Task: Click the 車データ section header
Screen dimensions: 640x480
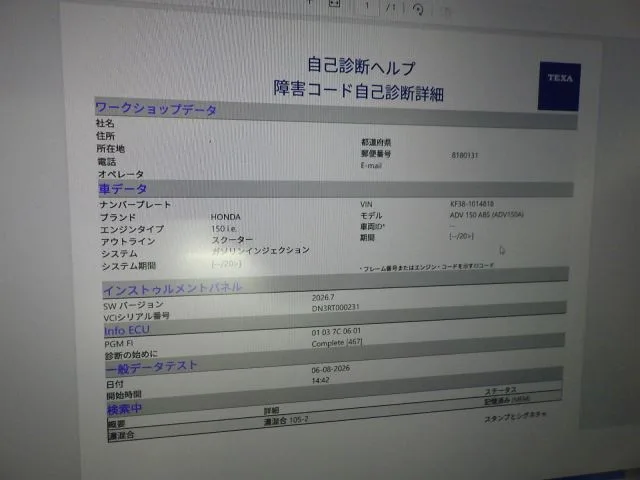Action: 123,189
